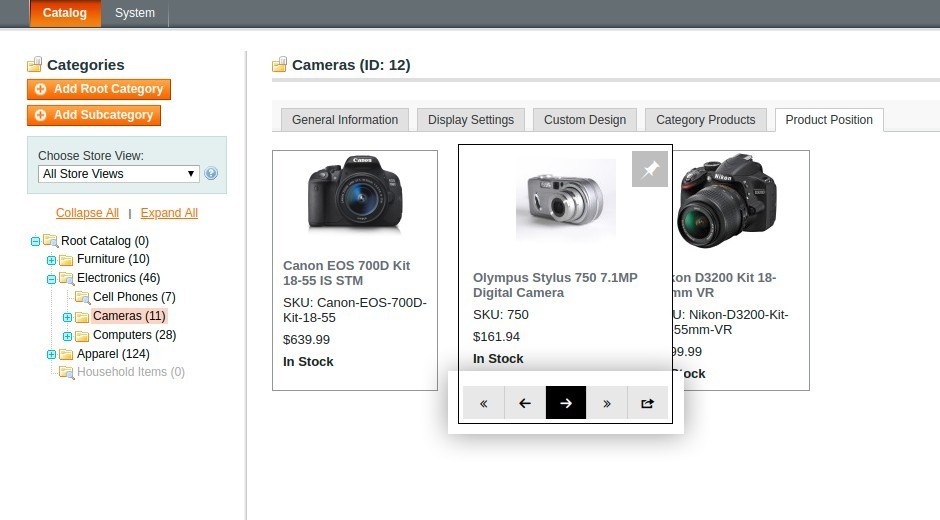Select Cameras (11) category
Image resolution: width=940 pixels, height=520 pixels.
pos(129,316)
